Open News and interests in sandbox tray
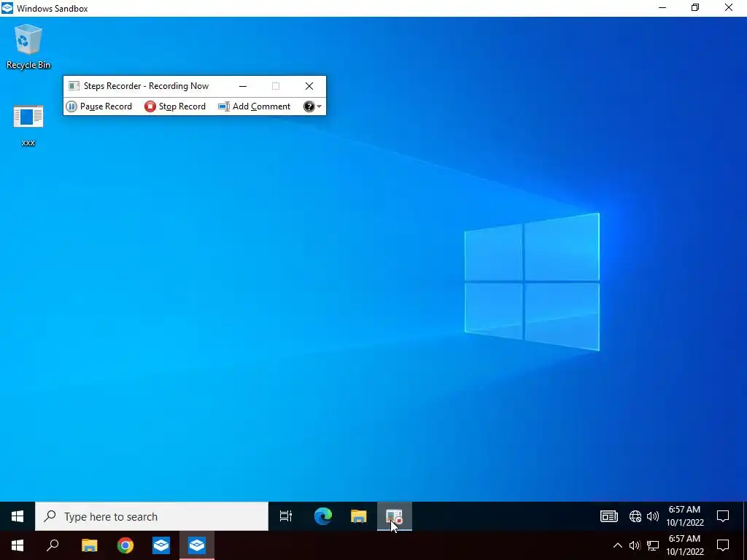This screenshot has width=747, height=560. 609,516
